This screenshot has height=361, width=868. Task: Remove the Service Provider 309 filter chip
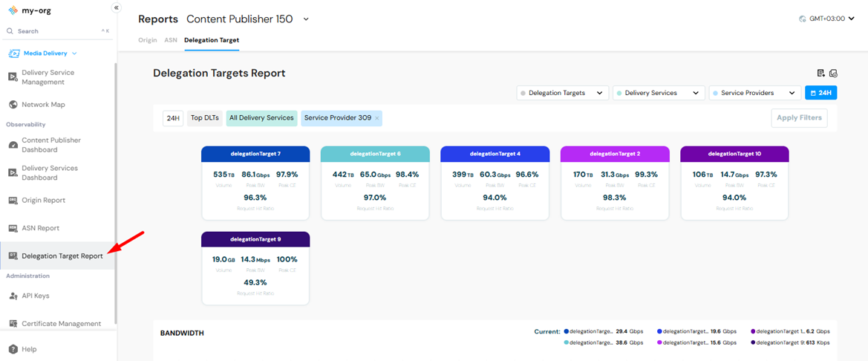tap(377, 118)
